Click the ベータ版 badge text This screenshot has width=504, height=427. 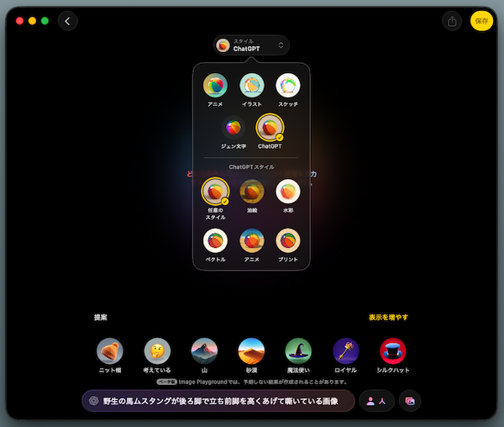[166, 382]
